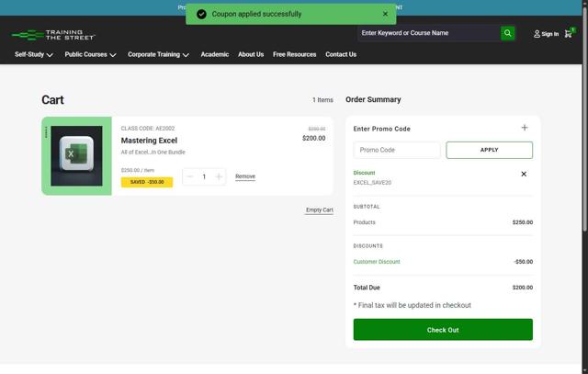
Task: Click the green search magnifier button
Action: point(507,33)
